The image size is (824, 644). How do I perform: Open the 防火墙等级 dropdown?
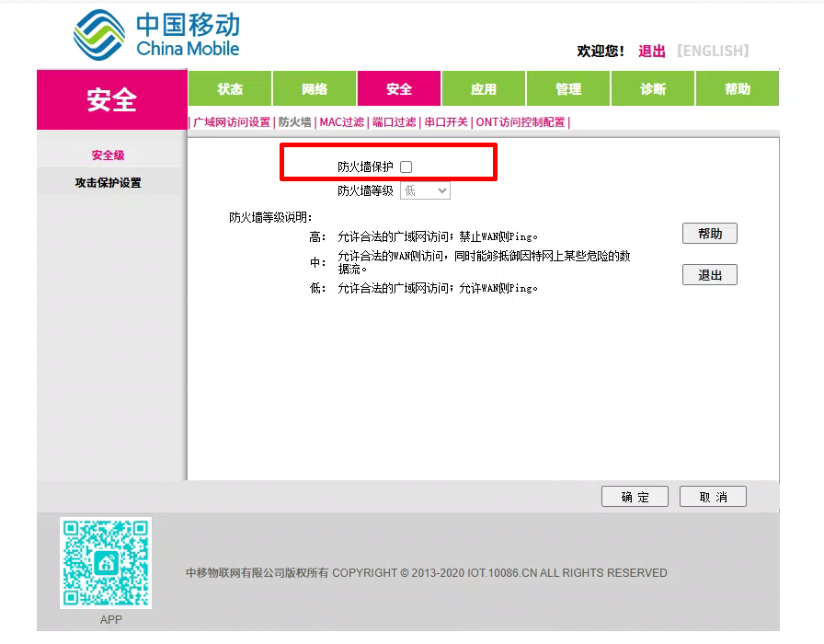pyautogui.click(x=425, y=190)
